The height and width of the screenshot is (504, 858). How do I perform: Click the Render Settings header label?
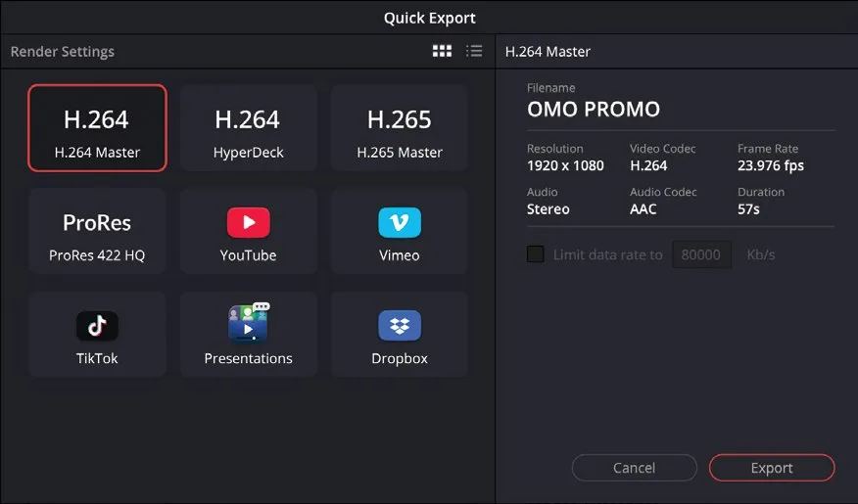coord(63,52)
